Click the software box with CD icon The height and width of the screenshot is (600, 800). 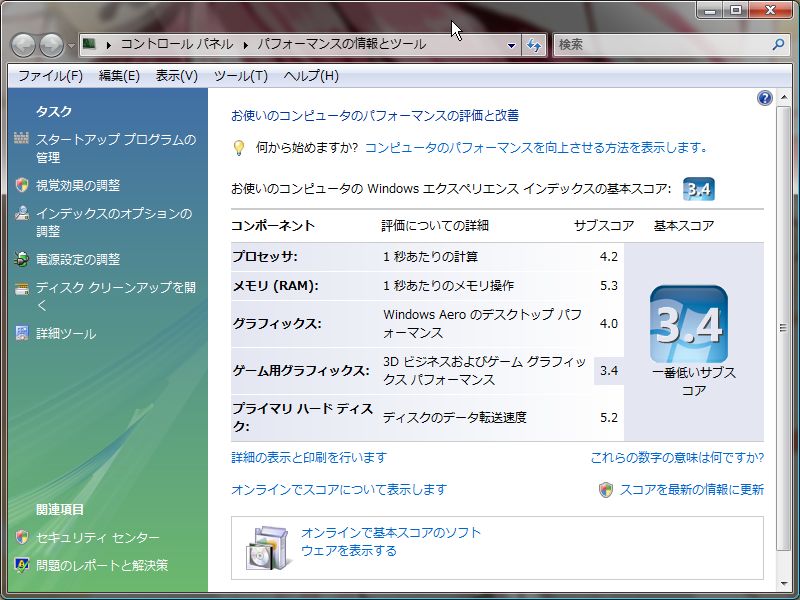270,548
